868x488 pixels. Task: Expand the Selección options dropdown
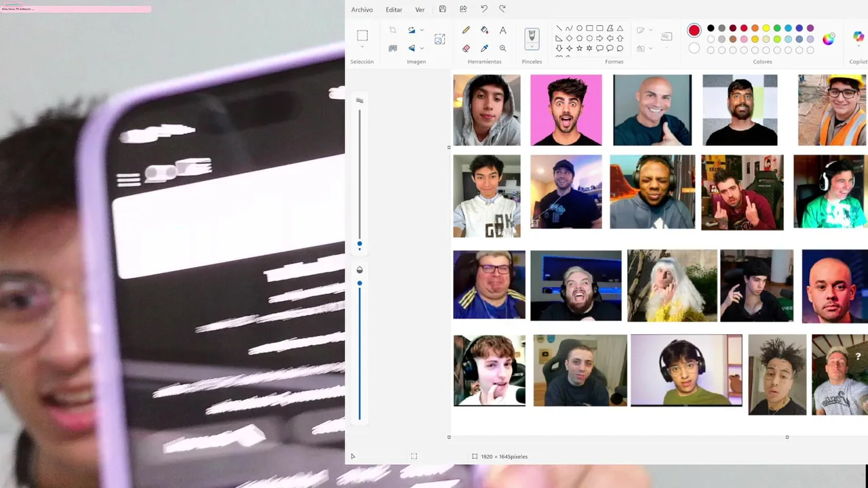tap(362, 47)
